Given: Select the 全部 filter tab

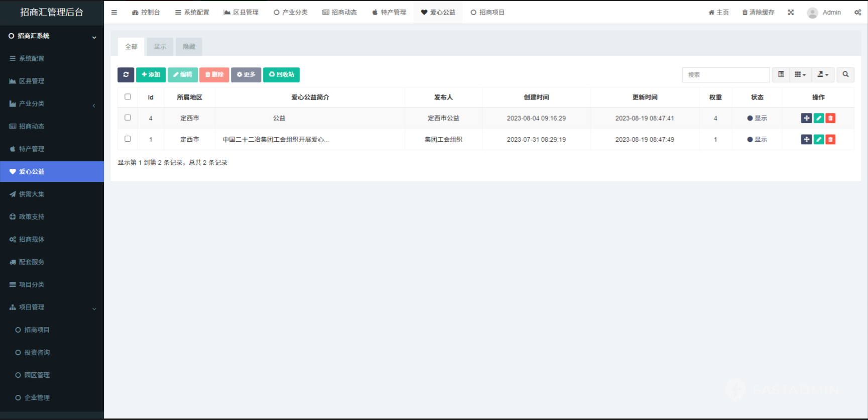Looking at the screenshot, I should click(x=131, y=47).
